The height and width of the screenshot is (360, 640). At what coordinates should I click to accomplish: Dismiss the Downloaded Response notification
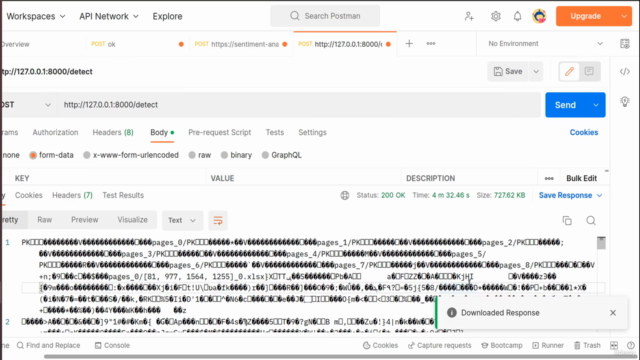[613, 313]
